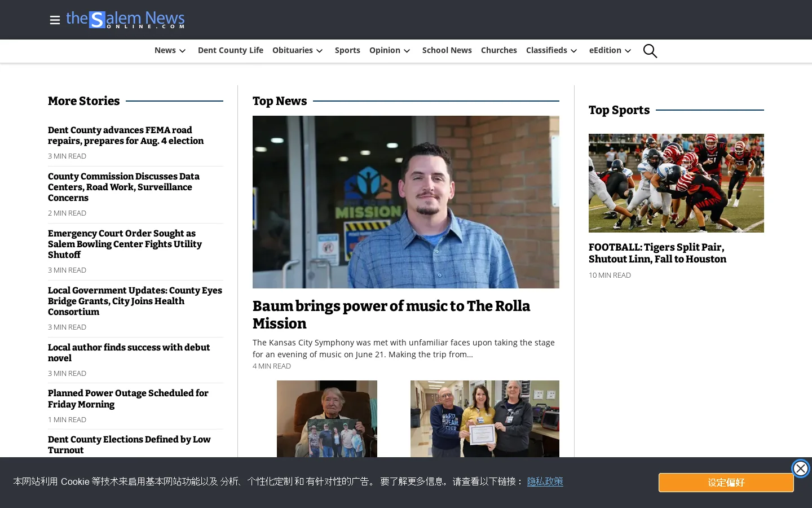Click the Rolla Mission man photo

pos(406,202)
